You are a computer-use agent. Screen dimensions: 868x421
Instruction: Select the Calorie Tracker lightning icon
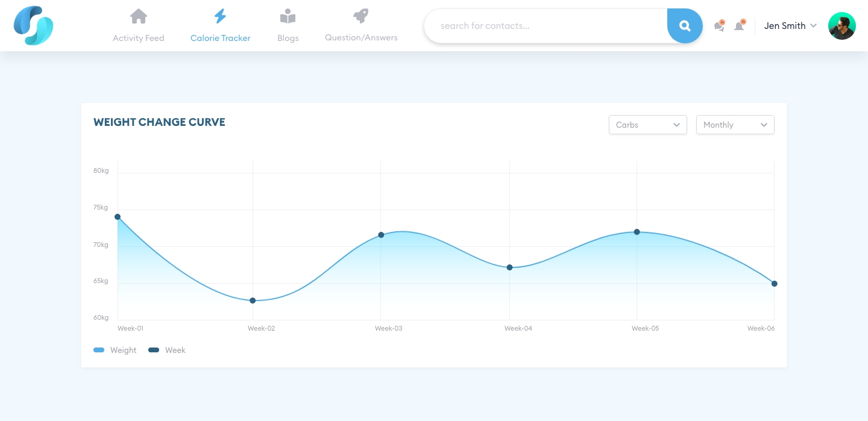pyautogui.click(x=220, y=16)
